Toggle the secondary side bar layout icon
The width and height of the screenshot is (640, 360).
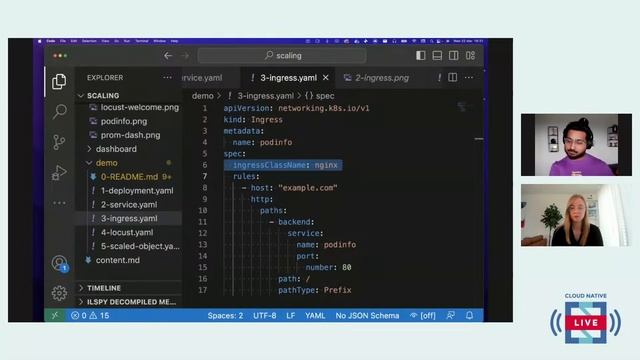[x=453, y=56]
